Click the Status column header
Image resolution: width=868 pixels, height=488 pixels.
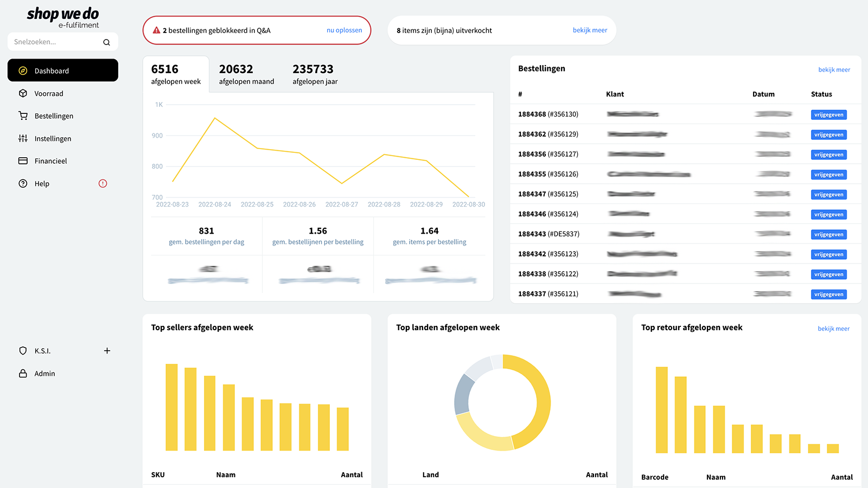pos(821,94)
